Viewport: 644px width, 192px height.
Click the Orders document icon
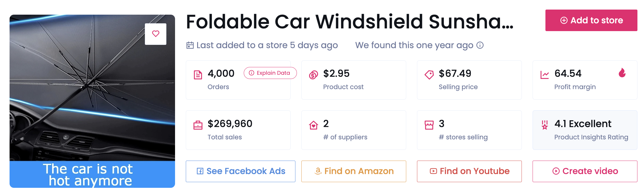coord(198,75)
